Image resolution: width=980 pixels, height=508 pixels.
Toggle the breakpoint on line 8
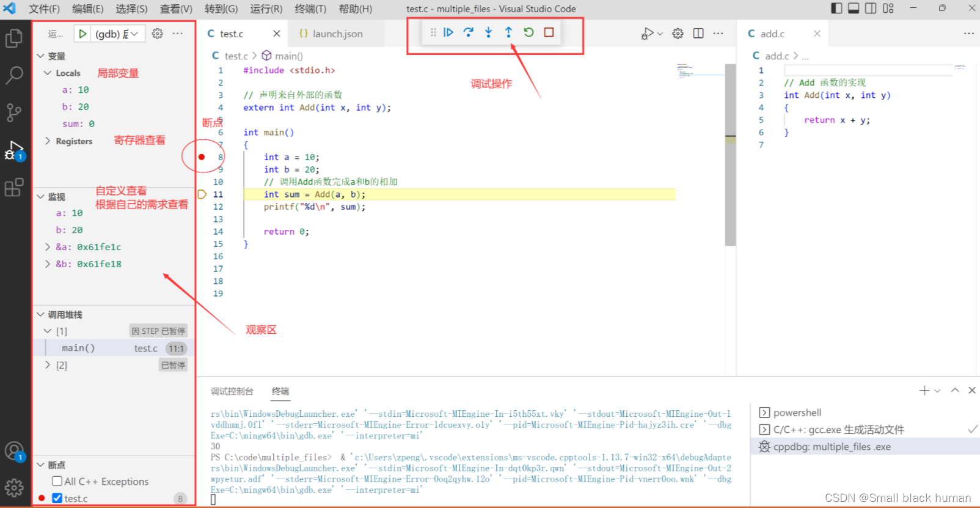tap(202, 157)
